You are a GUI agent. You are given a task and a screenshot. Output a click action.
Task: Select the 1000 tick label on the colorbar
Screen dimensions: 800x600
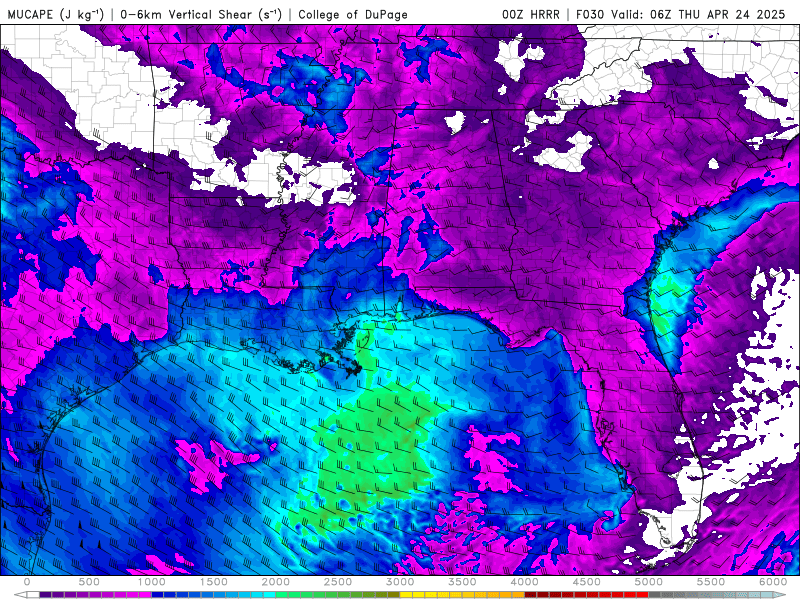pyautogui.click(x=152, y=582)
